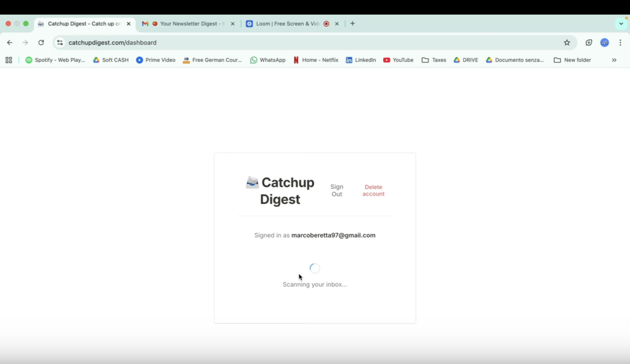
Task: Open the Chrome profile avatar
Action: coord(604,42)
